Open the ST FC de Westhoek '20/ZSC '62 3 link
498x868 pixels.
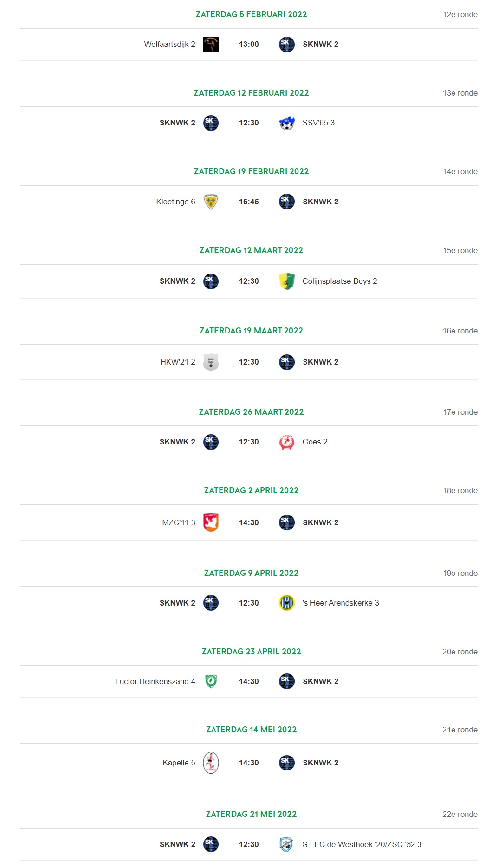(362, 844)
